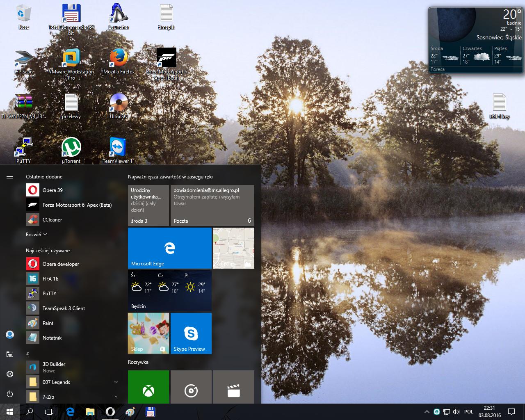Open the PuTTY desktop shortcut
The image size is (525, 420).
coord(24,148)
